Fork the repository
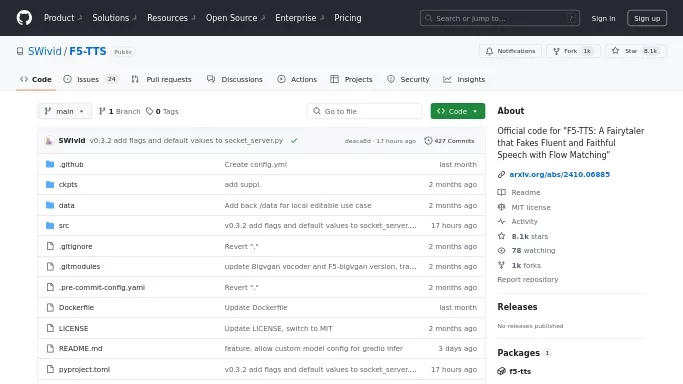 (573, 51)
